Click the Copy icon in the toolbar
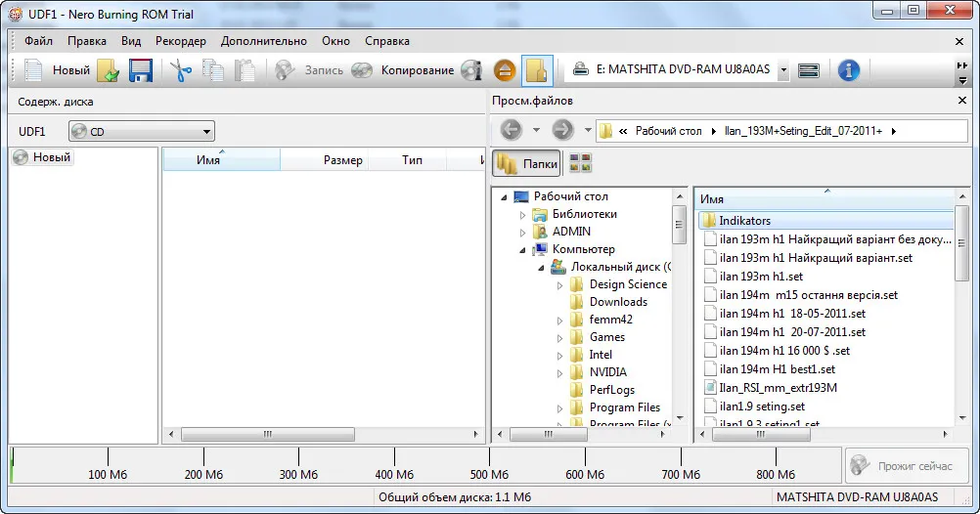Viewport: 980px width, 514px height. click(x=213, y=70)
